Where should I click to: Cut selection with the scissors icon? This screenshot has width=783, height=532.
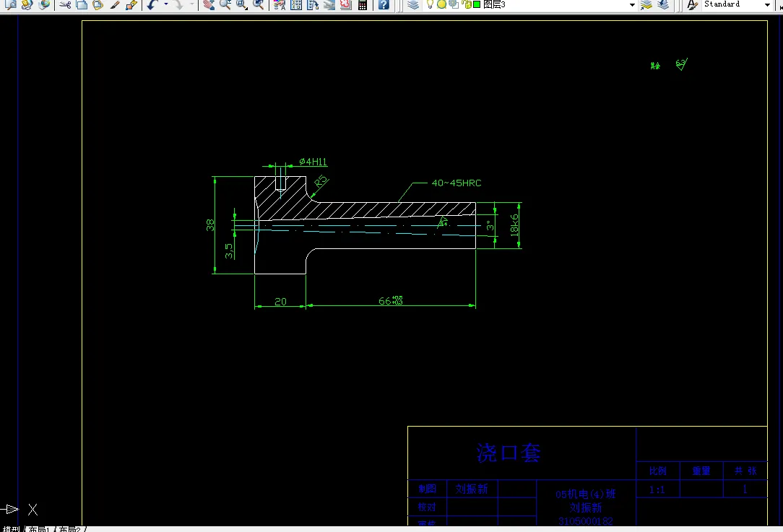[x=65, y=5]
